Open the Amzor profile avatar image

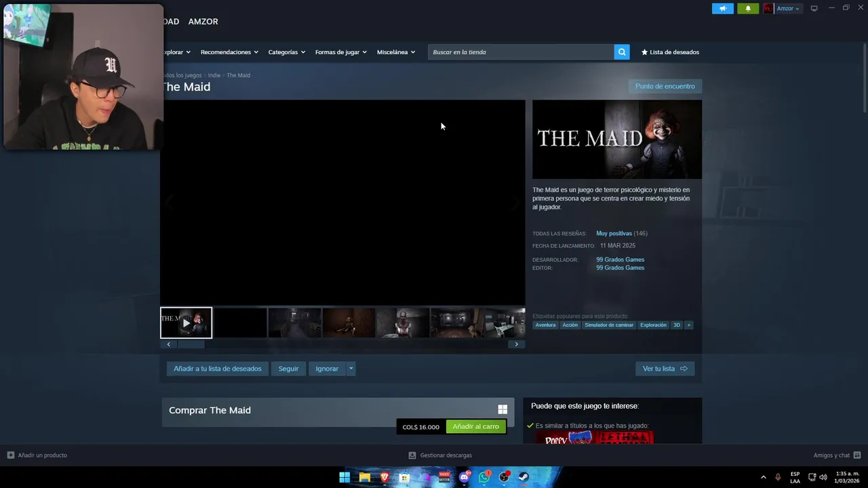click(x=768, y=8)
